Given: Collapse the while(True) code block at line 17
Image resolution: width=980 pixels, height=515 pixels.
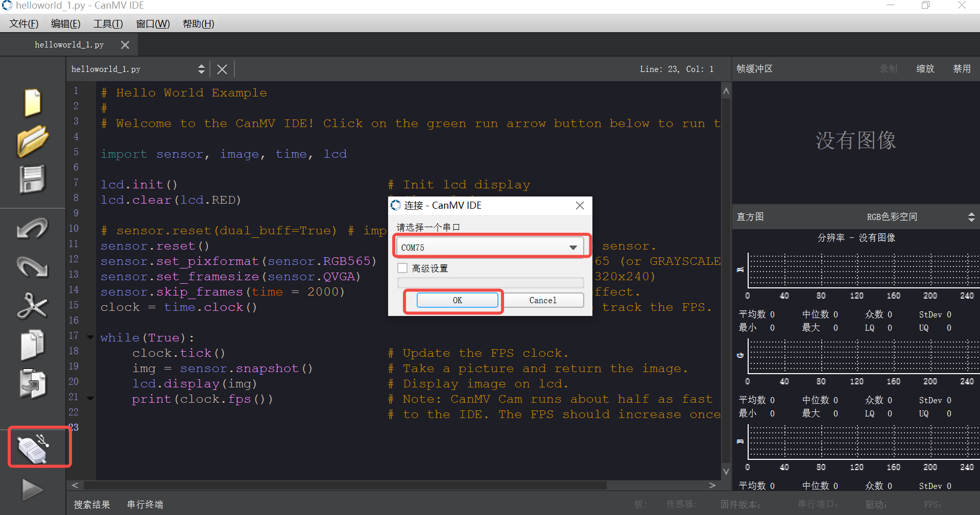Looking at the screenshot, I should coord(90,337).
